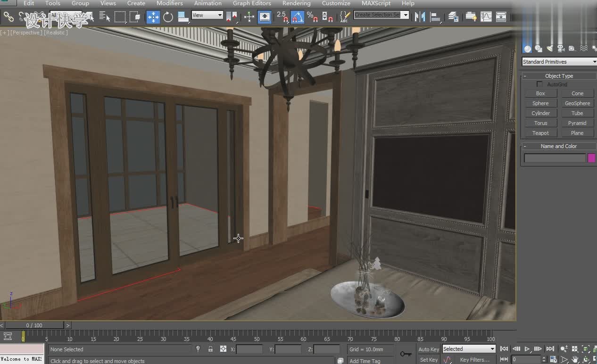Open Graphite Modeling Tools toggle icon

471,17
